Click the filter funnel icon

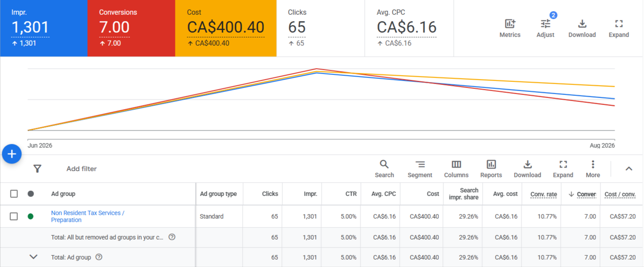(x=38, y=169)
